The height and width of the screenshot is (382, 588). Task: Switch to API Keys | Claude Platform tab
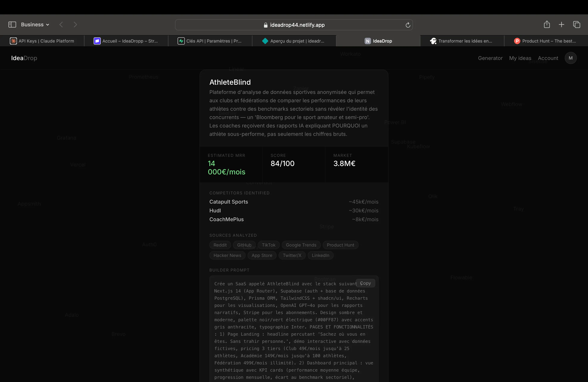tap(42, 41)
